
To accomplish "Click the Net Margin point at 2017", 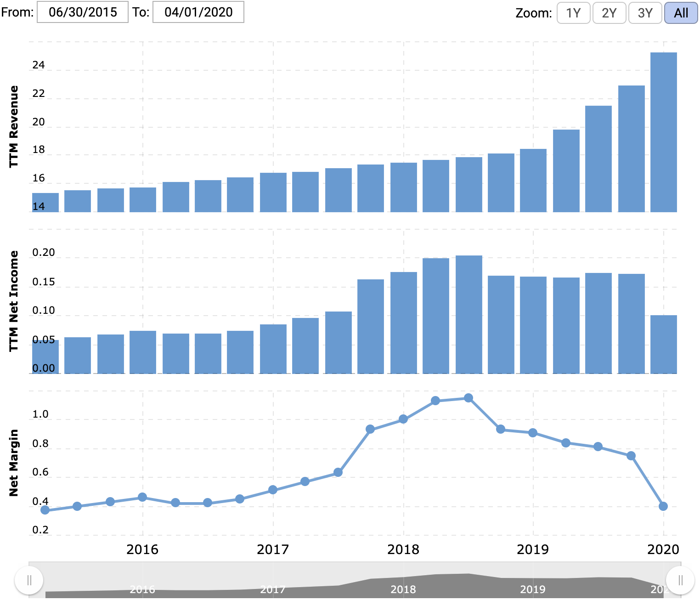I will pyautogui.click(x=273, y=490).
